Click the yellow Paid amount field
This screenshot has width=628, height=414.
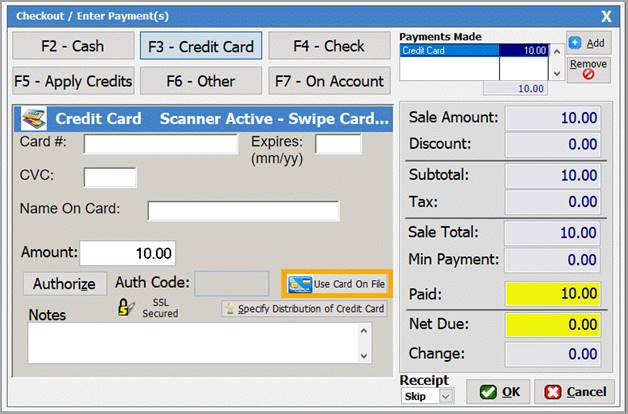[552, 294]
